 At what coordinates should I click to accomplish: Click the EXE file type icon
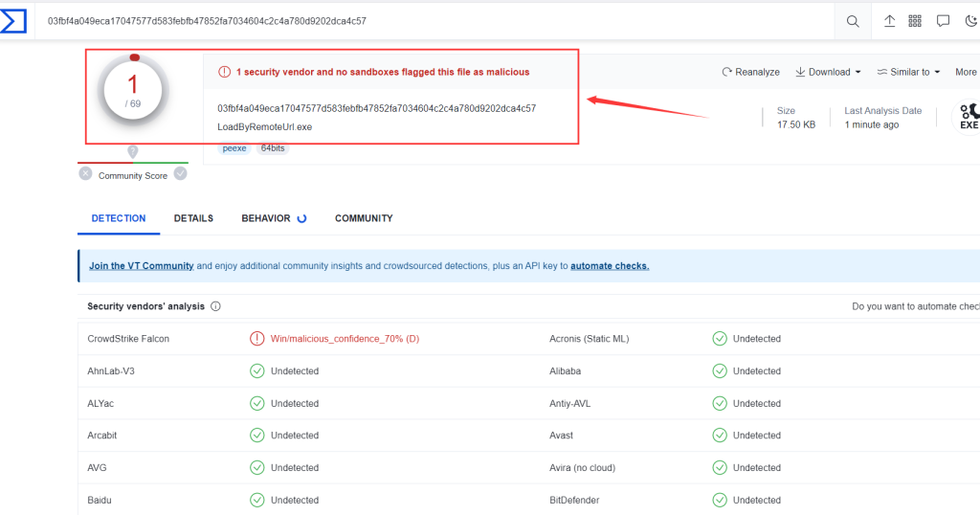(x=969, y=117)
